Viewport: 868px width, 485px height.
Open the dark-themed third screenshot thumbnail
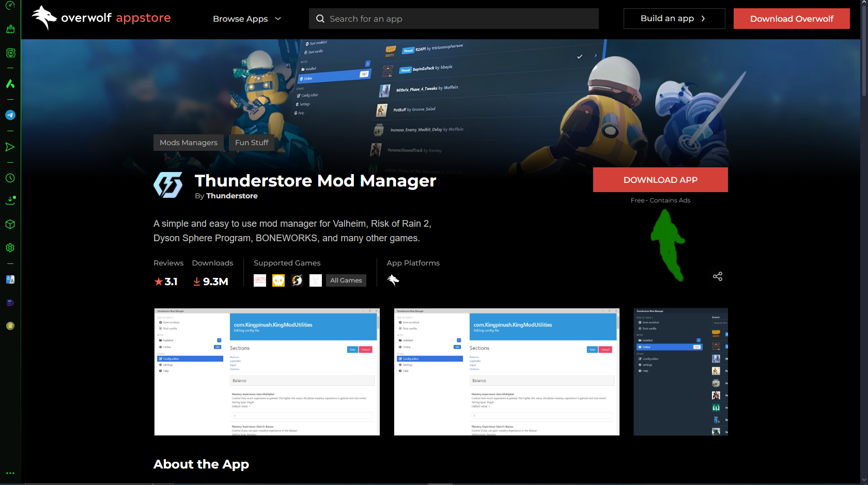pos(680,372)
